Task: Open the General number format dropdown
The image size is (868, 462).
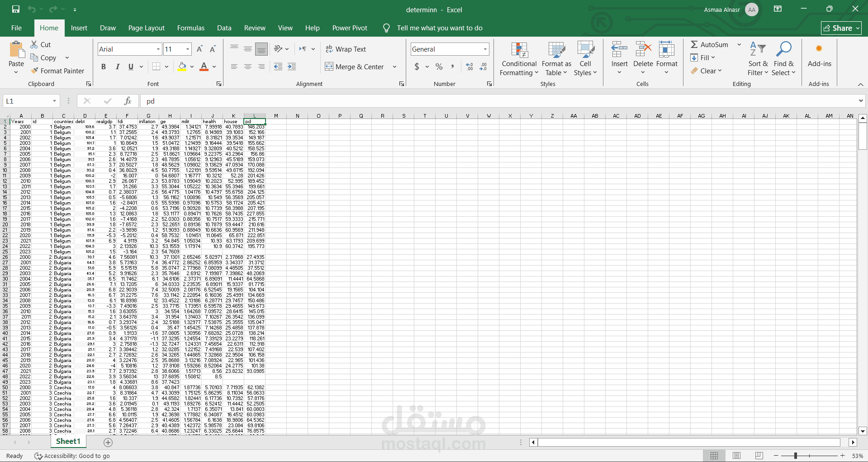Action: tap(485, 49)
